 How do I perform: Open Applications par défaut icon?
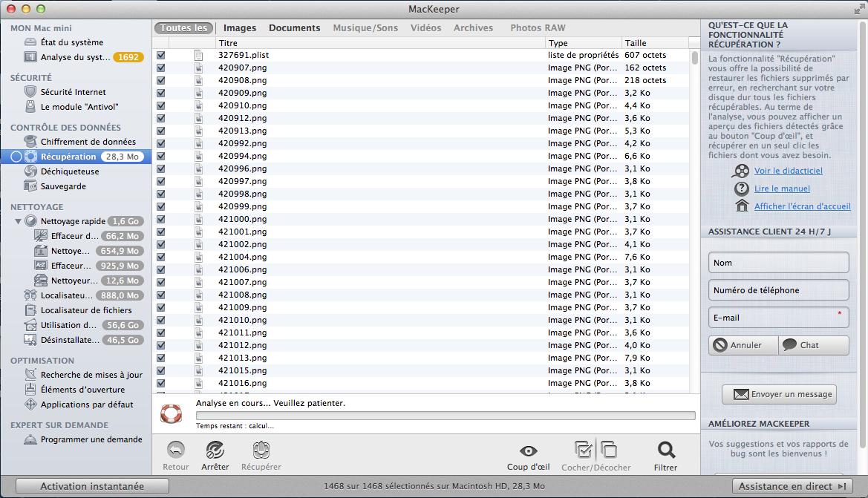click(x=30, y=404)
